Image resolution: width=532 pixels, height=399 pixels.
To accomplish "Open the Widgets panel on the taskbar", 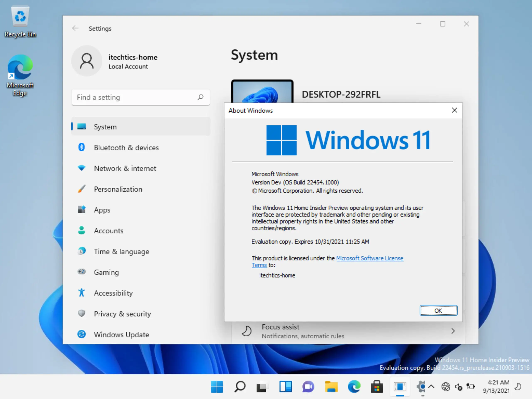I will pyautogui.click(x=286, y=387).
